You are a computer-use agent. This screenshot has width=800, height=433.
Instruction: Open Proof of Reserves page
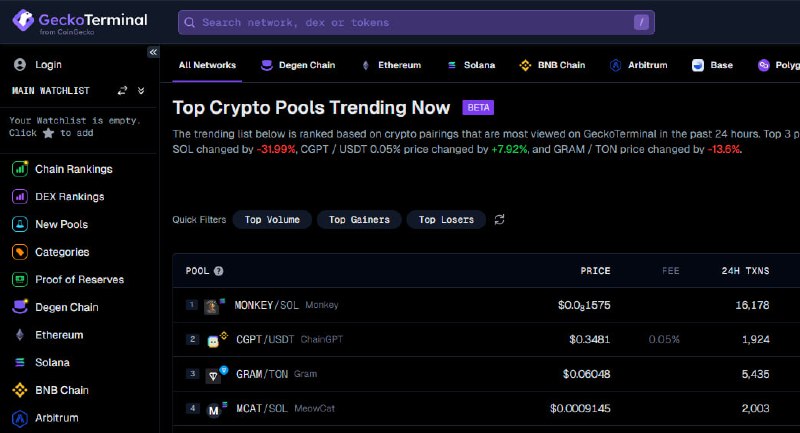point(79,279)
